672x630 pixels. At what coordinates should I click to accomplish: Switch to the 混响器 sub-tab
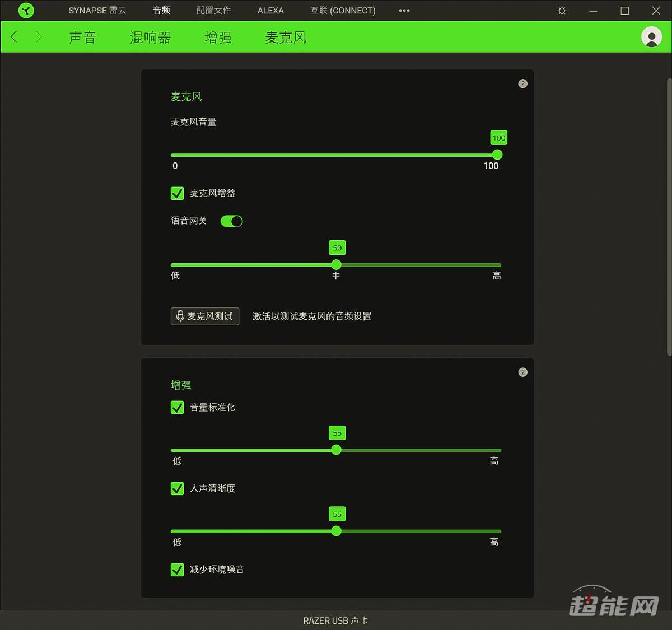(x=150, y=38)
